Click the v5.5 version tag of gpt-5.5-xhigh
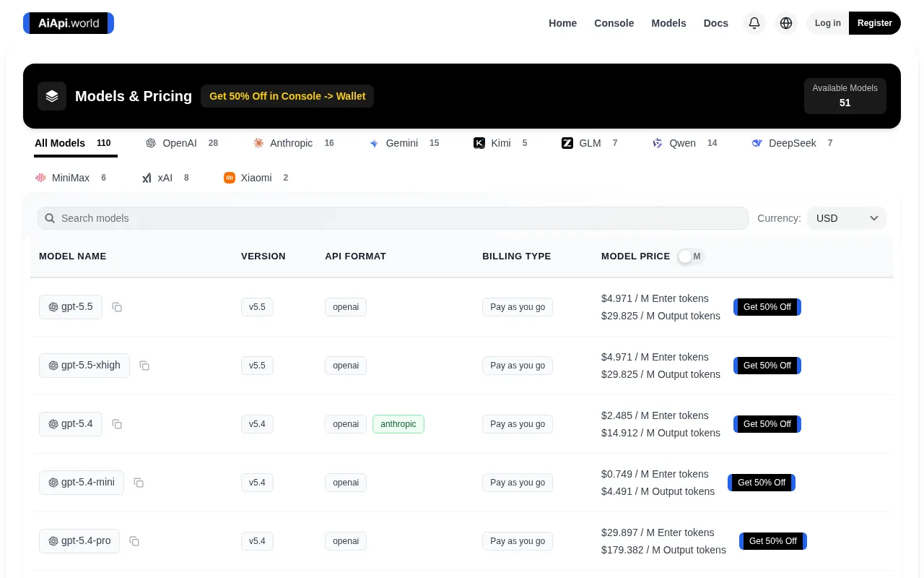The width and height of the screenshot is (924, 578). tap(257, 366)
